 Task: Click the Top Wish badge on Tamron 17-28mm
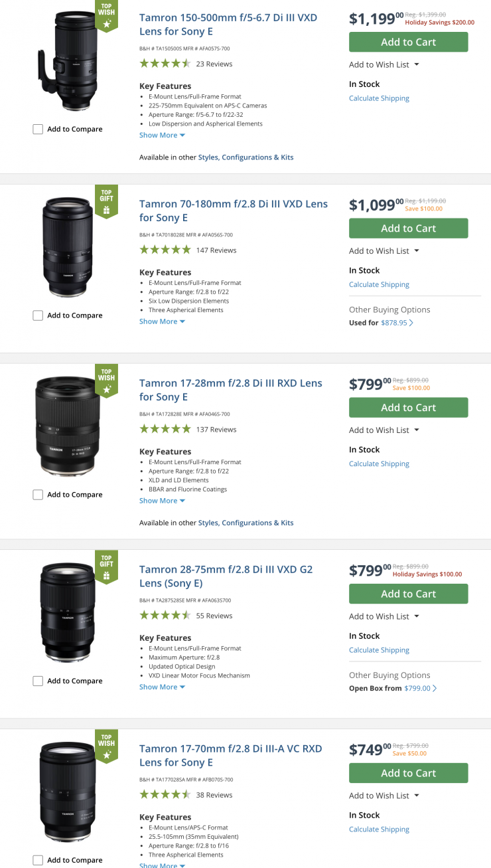[x=106, y=381]
